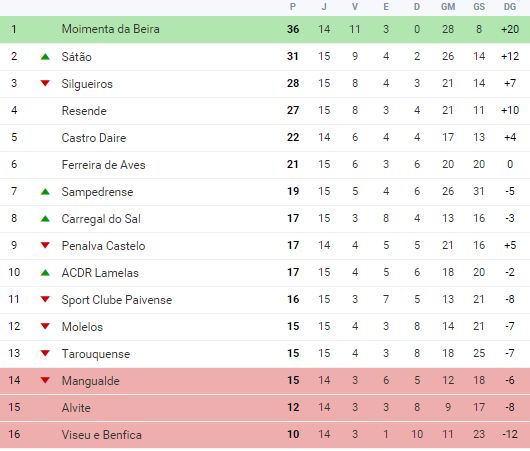Click the green up arrow beside ACDR Lamelas
The height and width of the screenshot is (451, 530).
(x=45, y=272)
